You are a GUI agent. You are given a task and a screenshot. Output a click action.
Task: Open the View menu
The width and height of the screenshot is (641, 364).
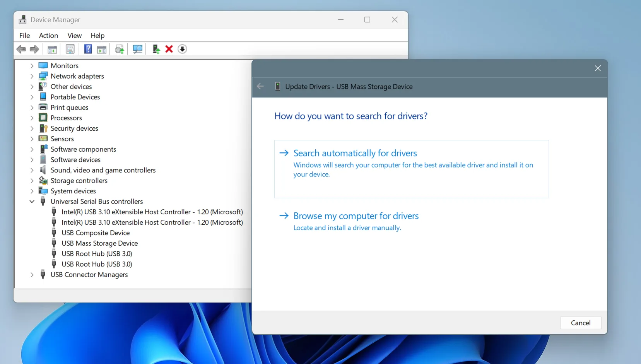[x=74, y=36]
